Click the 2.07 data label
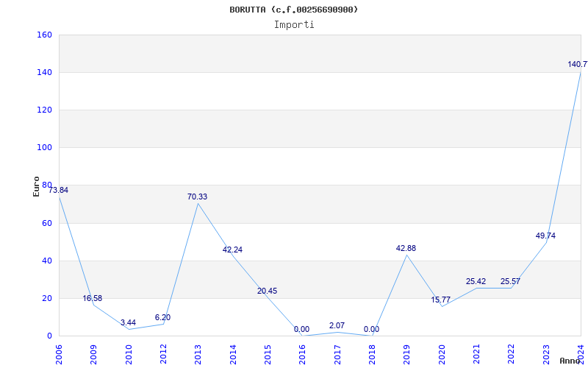Screen dimensions: 588x368 [337, 325]
